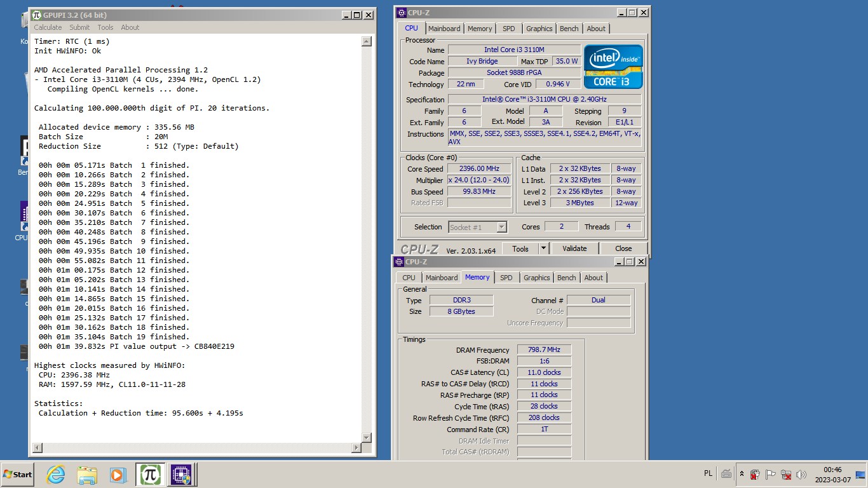Switch to GPUPI pi taskbar button

150,475
